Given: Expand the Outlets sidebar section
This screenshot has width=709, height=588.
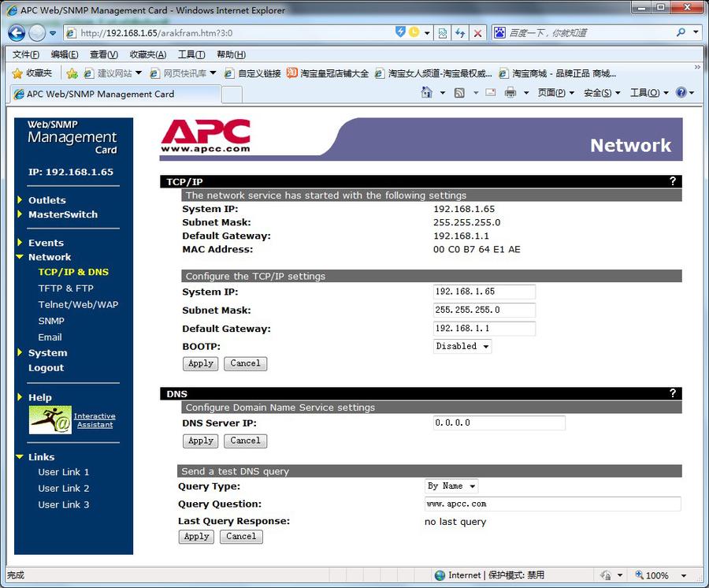Looking at the screenshot, I should click(46, 200).
